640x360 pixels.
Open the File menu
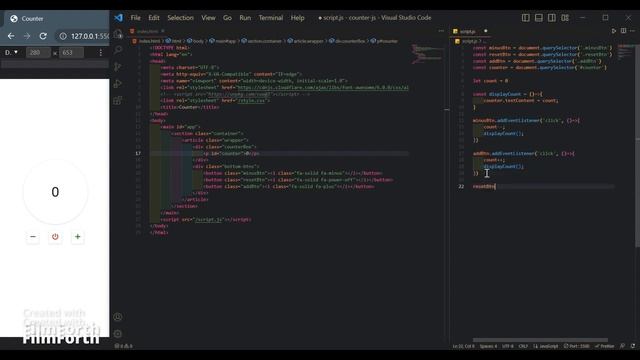pos(136,18)
